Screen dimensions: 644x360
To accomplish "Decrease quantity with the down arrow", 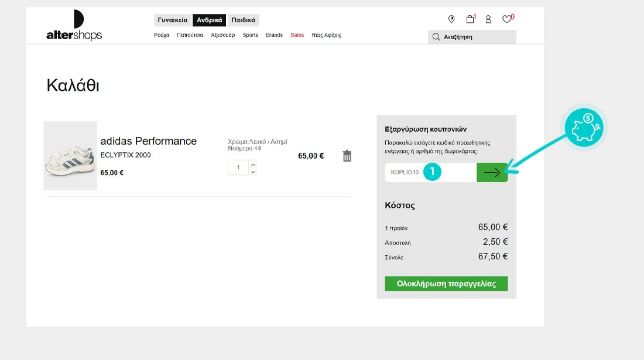I will pos(252,172).
